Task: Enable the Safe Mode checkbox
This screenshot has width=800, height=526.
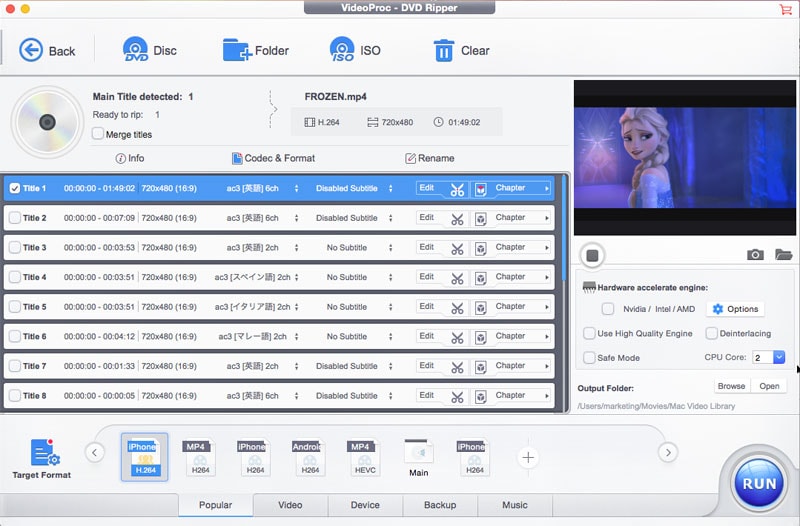Action: (589, 358)
